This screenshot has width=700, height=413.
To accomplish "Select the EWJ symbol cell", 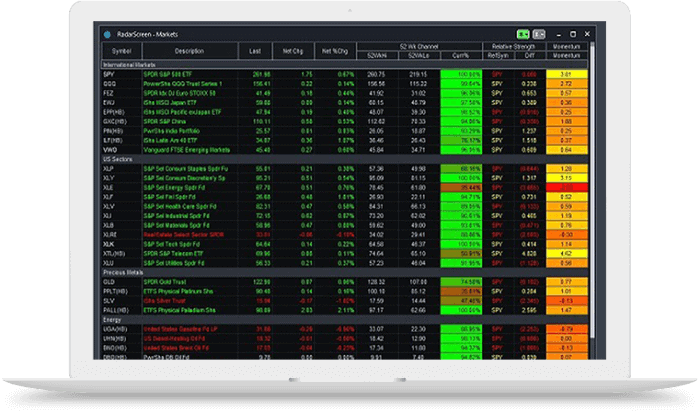I will point(121,102).
